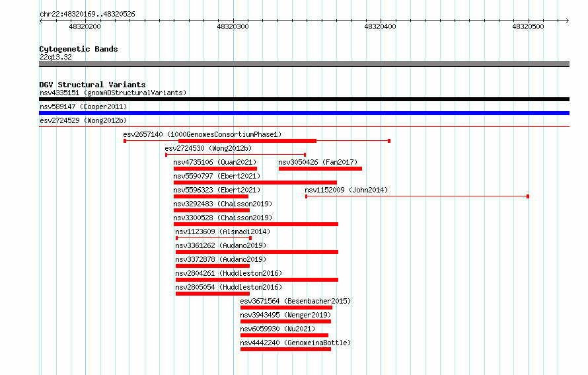Click the nsv2805054 (Huddleston2016) label
The height and width of the screenshot is (375, 588).
click(x=229, y=287)
